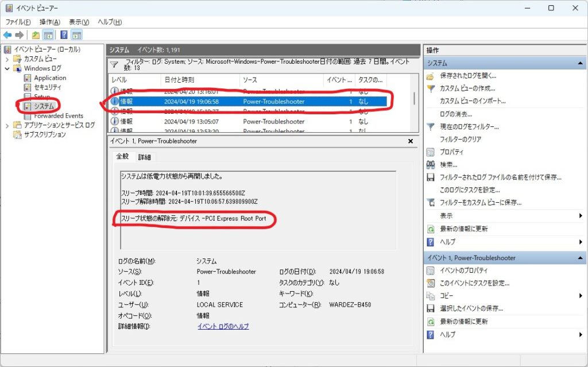Screen dimensions: 588x367
Task: Open the 操作 menu in menu bar
Action: pyautogui.click(x=49, y=22)
